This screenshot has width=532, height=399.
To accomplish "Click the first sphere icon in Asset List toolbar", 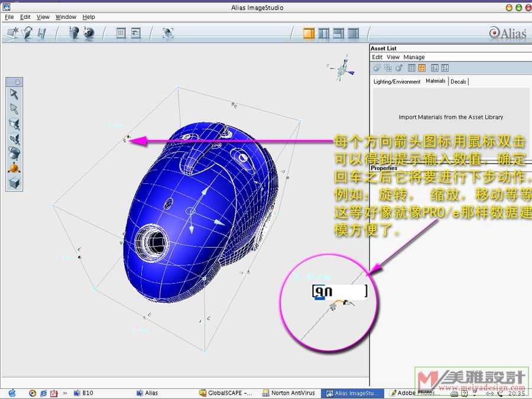I will [377, 68].
